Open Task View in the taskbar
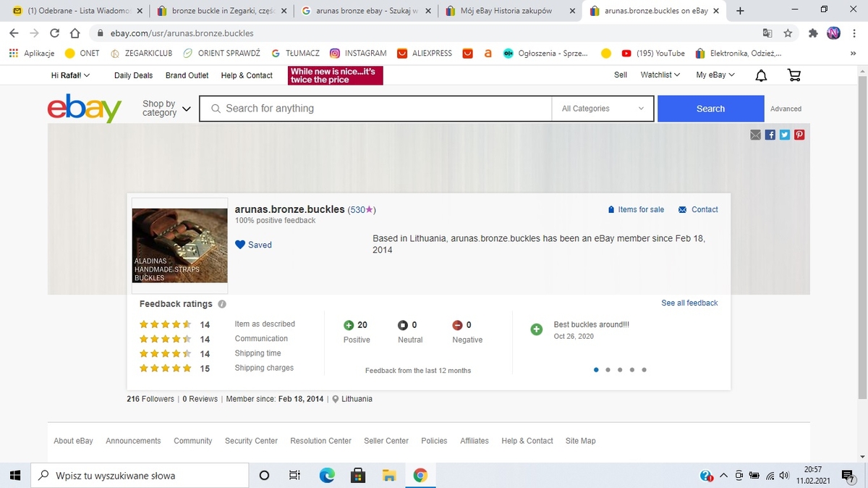Screen dimensions: 868x488 coord(294,476)
